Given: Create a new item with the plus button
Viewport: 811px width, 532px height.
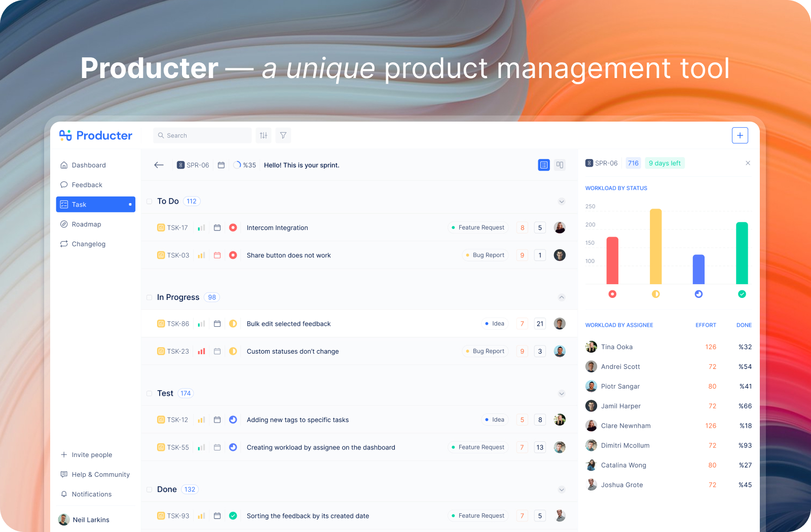Looking at the screenshot, I should coord(740,135).
